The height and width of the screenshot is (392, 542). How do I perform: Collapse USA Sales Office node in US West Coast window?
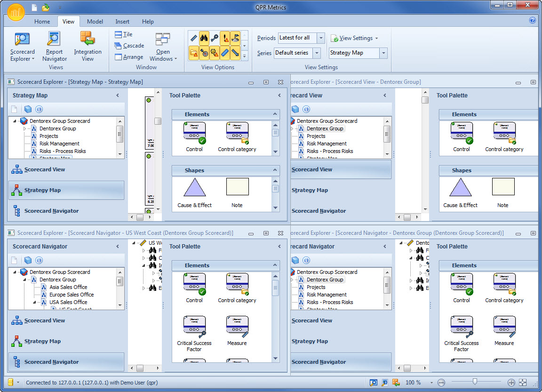pyautogui.click(x=34, y=302)
